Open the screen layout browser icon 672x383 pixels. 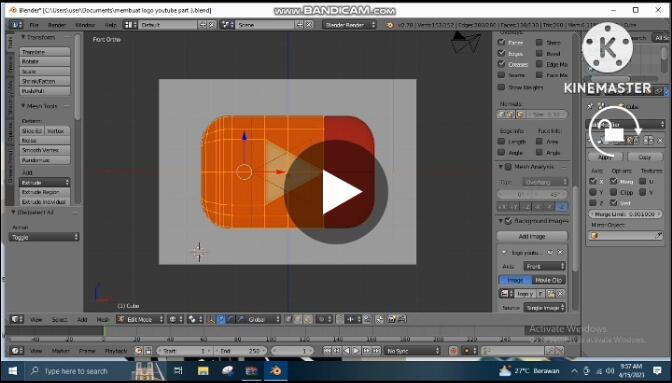pyautogui.click(x=130, y=25)
